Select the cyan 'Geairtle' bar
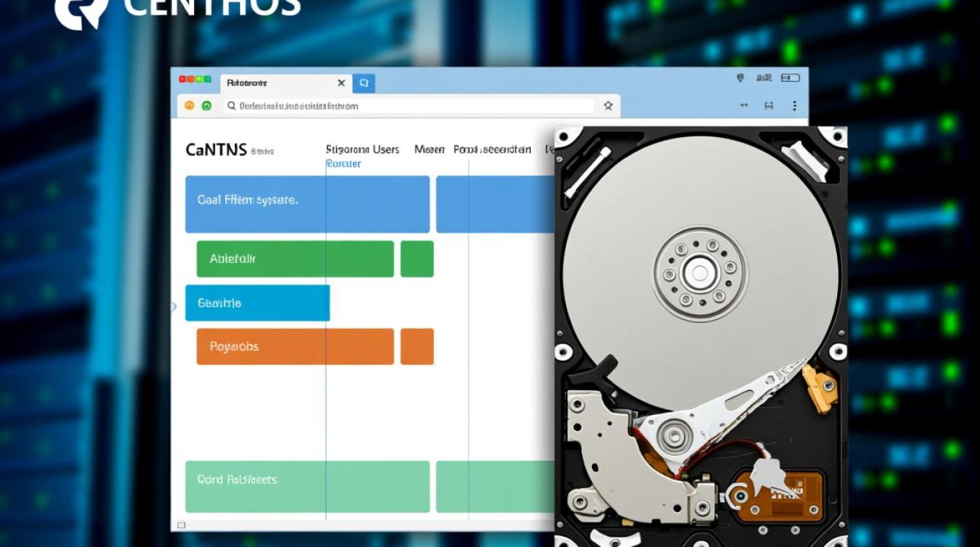This screenshot has width=980, height=547. (257, 303)
